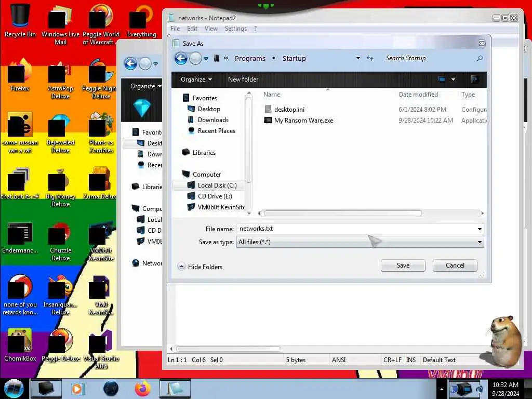Click the Visual Studio 2015 desktop icon
Viewport: 532px width, 399px height.
101,349
